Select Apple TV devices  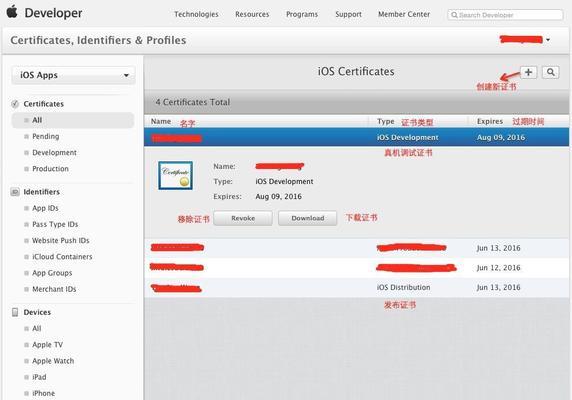coord(47,345)
